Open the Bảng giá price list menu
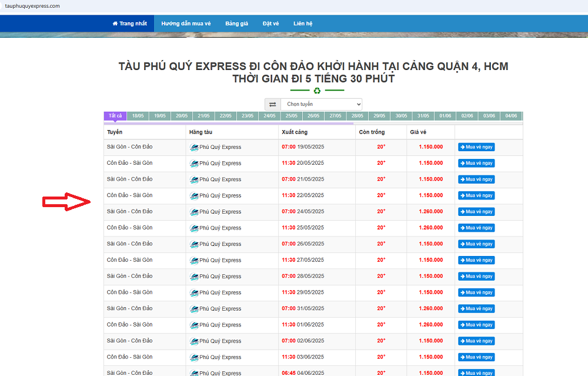 pyautogui.click(x=236, y=24)
